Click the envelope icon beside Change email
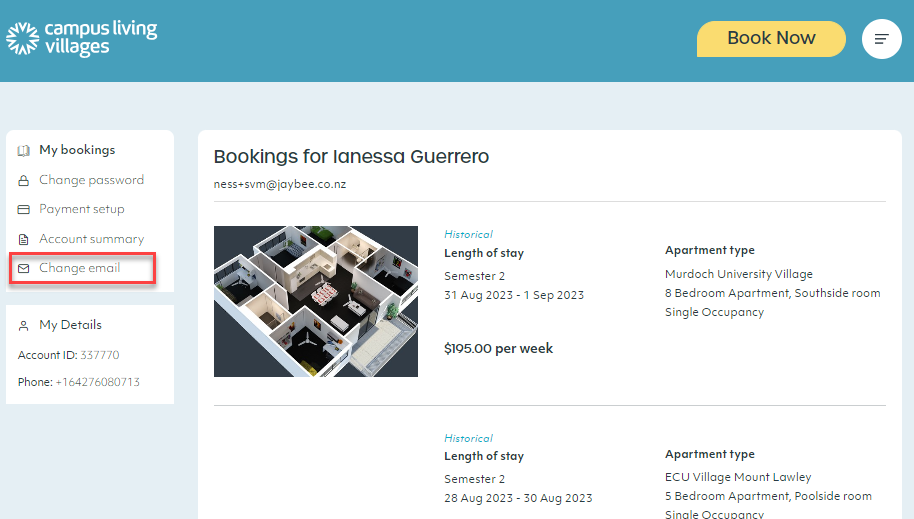Image resolution: width=914 pixels, height=519 pixels. pyautogui.click(x=23, y=268)
